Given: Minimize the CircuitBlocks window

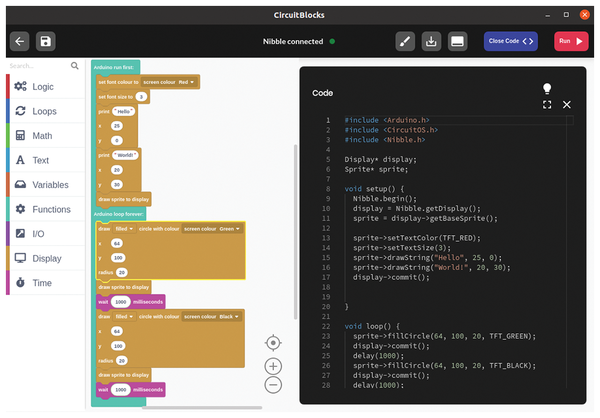Looking at the screenshot, I should click(548, 15).
